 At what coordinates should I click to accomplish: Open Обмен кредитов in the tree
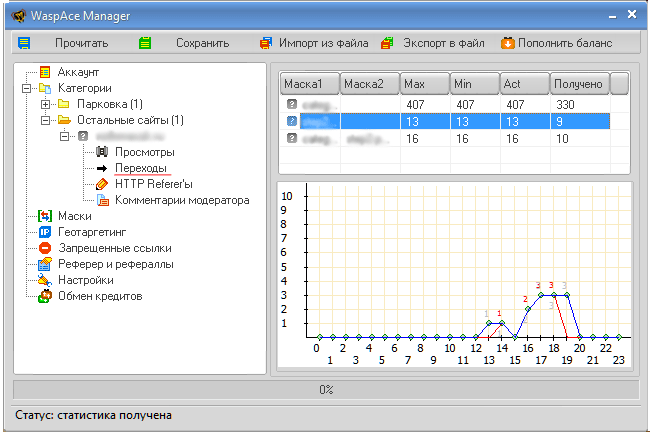tap(100, 296)
